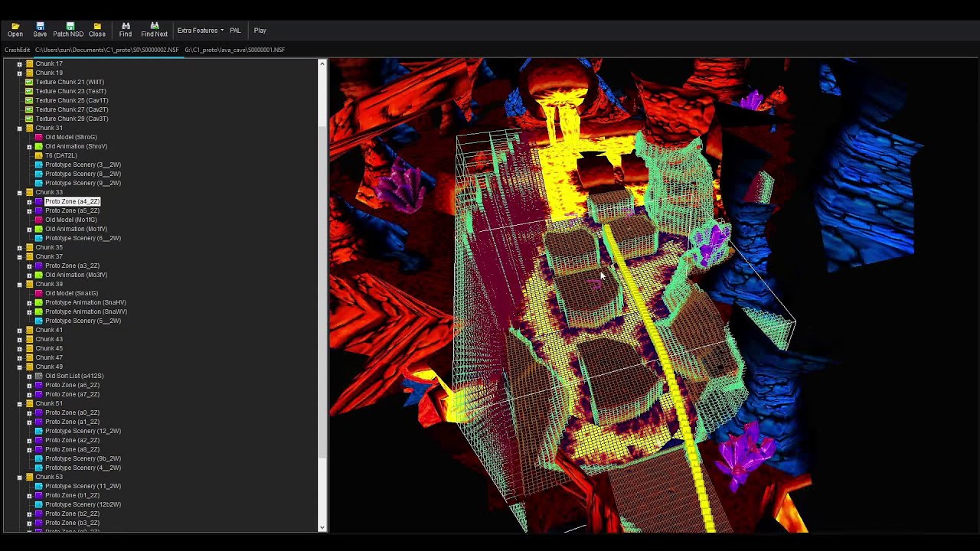The image size is (980, 551).
Task: Expand the Chunk 35 node
Action: pyautogui.click(x=19, y=247)
